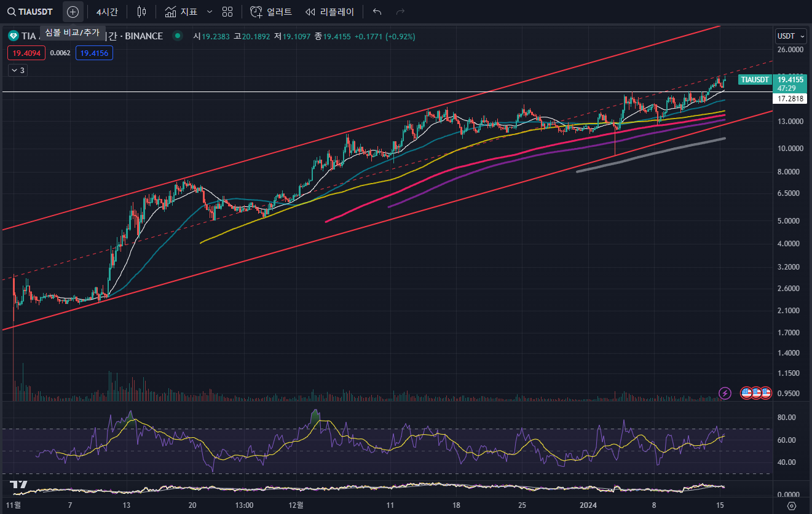Click the compare/add symbol plus icon

[x=73, y=12]
